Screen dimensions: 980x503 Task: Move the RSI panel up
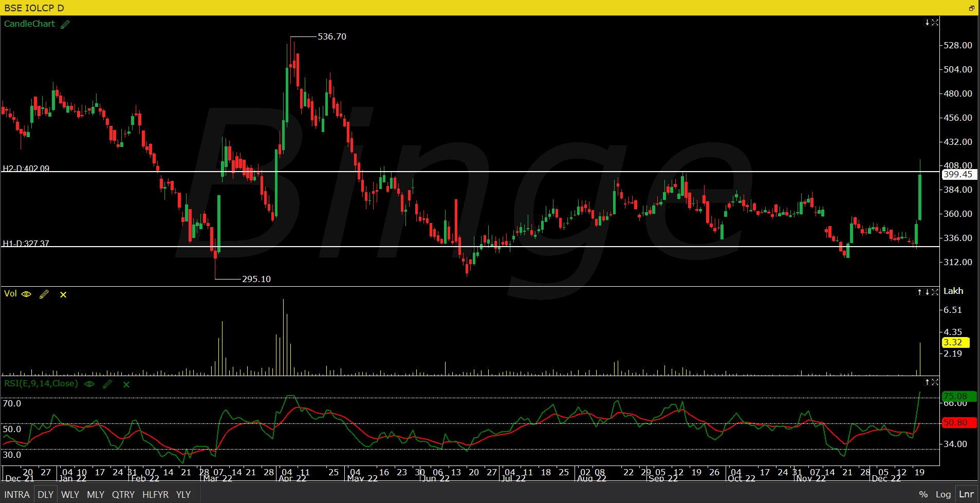(927, 382)
